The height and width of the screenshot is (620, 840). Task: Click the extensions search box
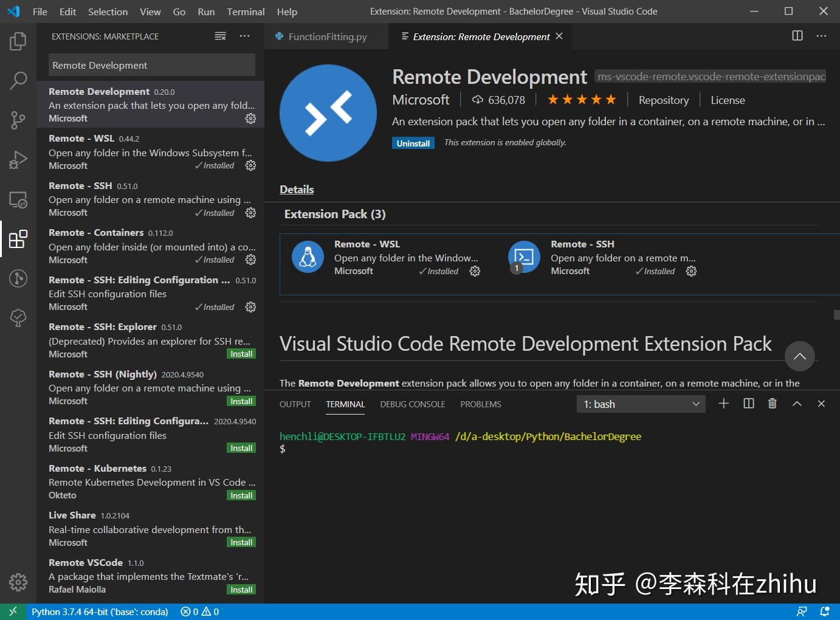click(151, 65)
